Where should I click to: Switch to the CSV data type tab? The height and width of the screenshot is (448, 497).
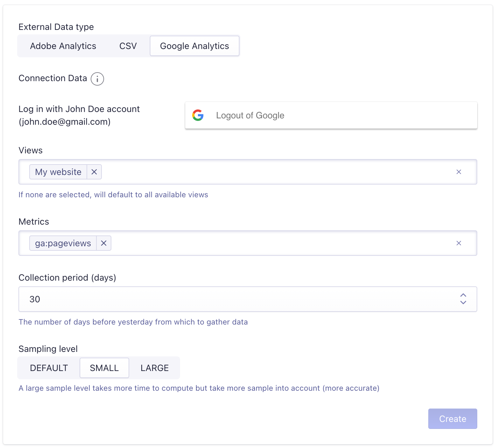(x=128, y=46)
